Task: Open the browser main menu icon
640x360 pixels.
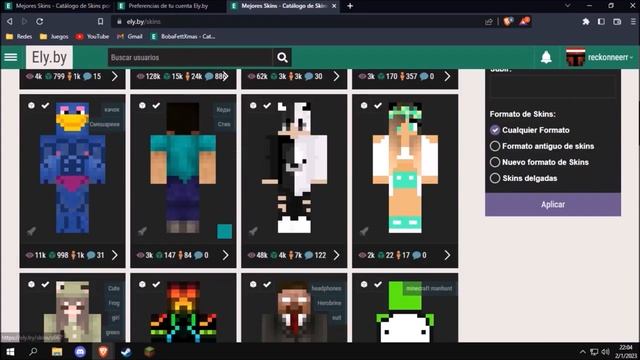Action: coord(633,21)
